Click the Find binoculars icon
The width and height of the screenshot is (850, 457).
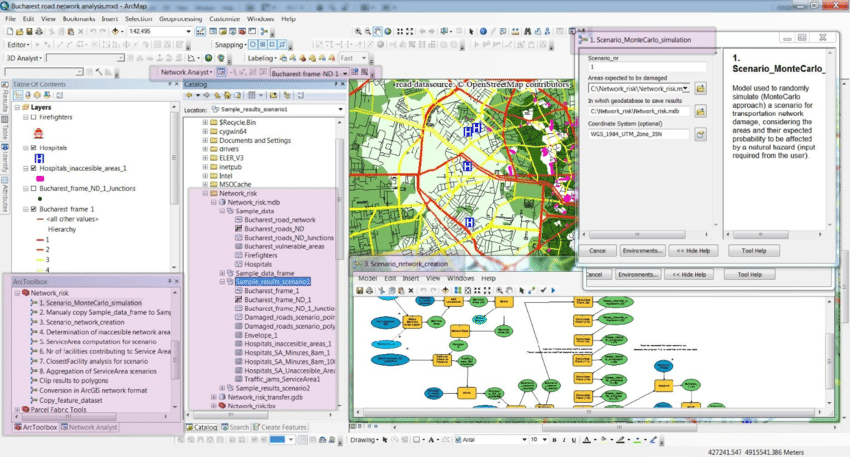(527, 31)
